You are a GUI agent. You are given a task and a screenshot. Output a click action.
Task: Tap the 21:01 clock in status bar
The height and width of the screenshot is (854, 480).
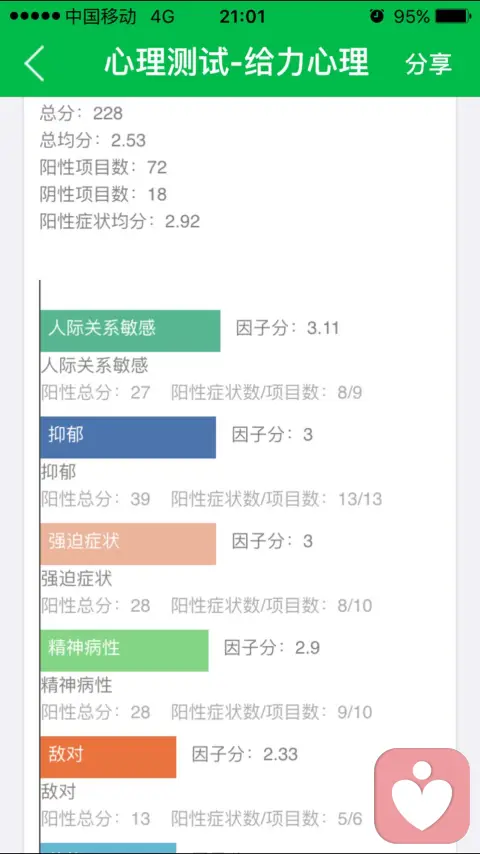pyautogui.click(x=242, y=16)
